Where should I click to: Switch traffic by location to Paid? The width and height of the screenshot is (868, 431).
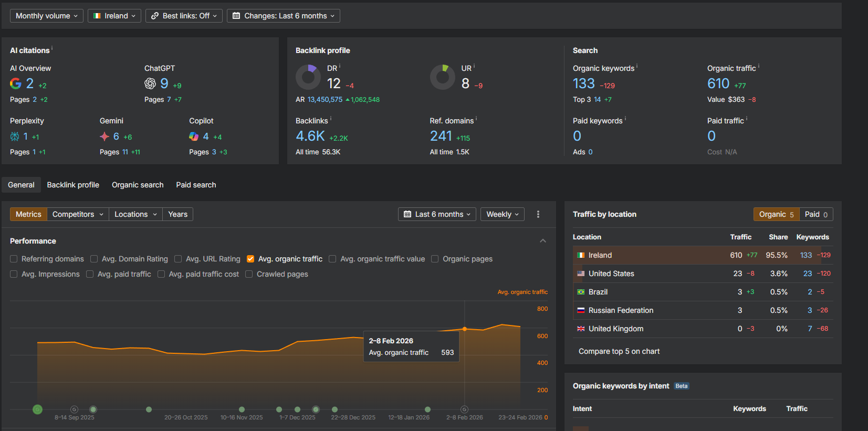click(815, 214)
